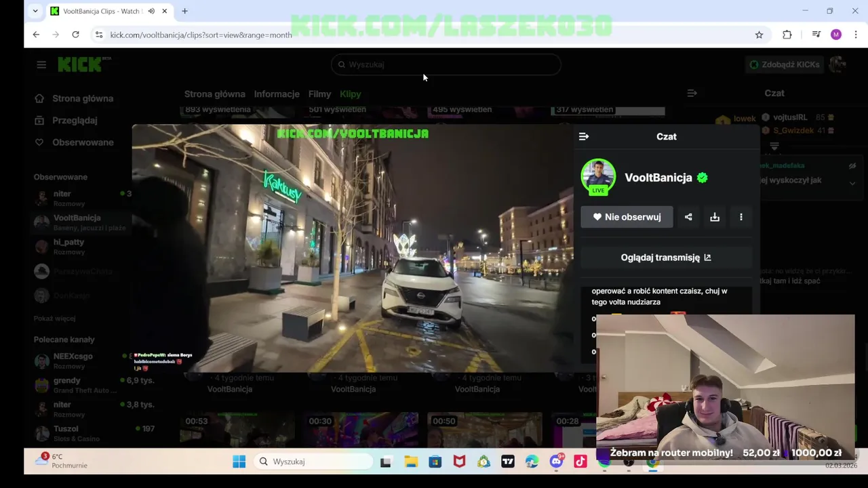This screenshot has width=868, height=488.
Task: Click the Windows taskbar Wyszukaj search box
Action: [x=313, y=462]
